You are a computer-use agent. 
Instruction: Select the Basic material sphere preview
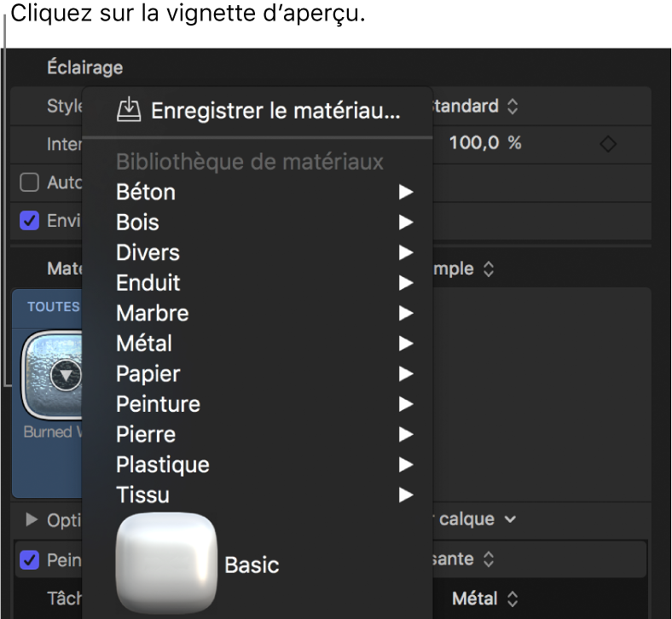click(166, 564)
